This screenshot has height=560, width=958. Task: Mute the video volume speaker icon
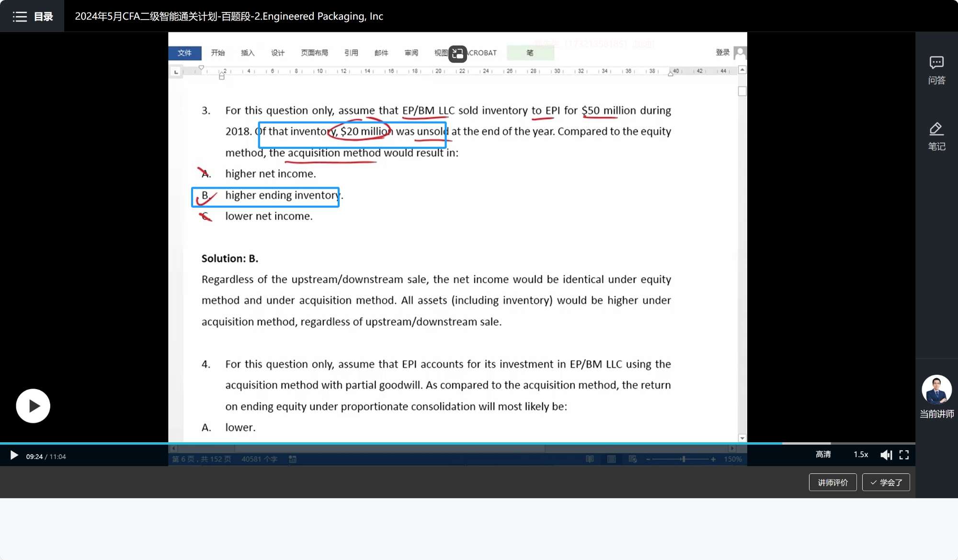(x=886, y=455)
